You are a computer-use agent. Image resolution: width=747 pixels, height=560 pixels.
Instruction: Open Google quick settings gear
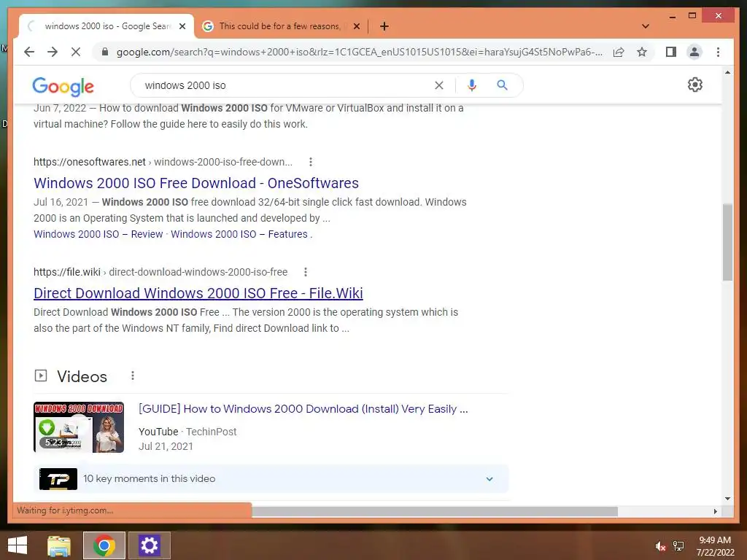[x=695, y=85]
